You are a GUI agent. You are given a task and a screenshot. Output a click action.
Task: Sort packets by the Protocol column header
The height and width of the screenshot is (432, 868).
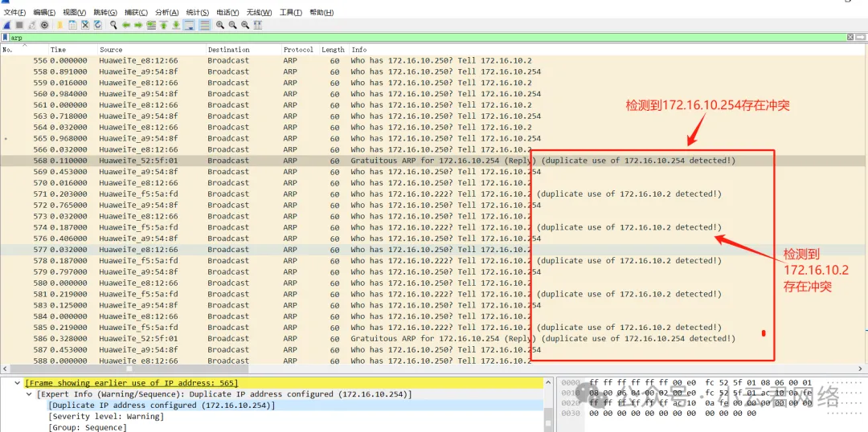coord(298,50)
